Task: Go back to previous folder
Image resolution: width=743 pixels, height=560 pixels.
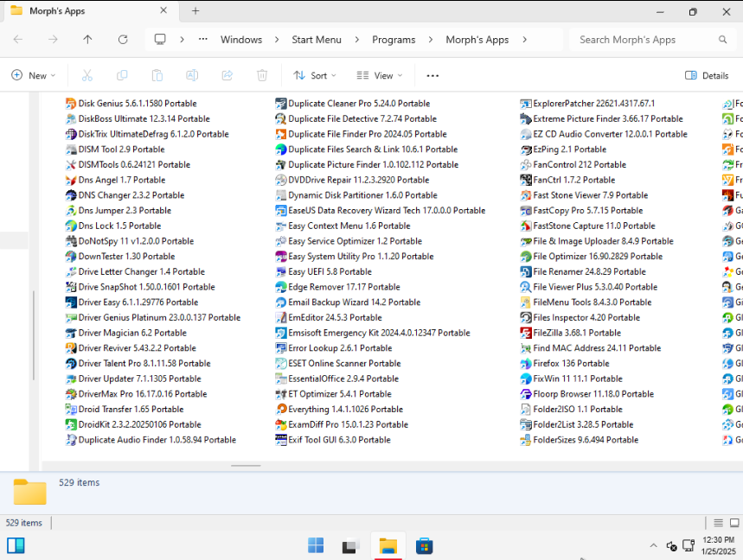Action: click(18, 39)
